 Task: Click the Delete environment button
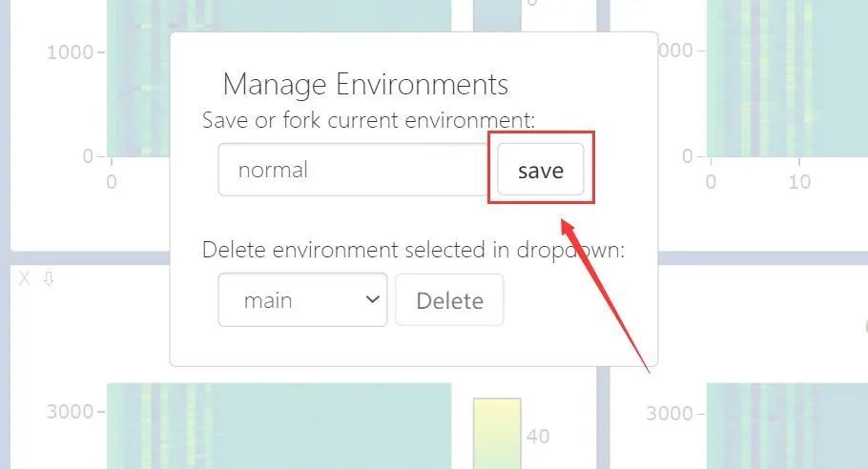tap(449, 299)
